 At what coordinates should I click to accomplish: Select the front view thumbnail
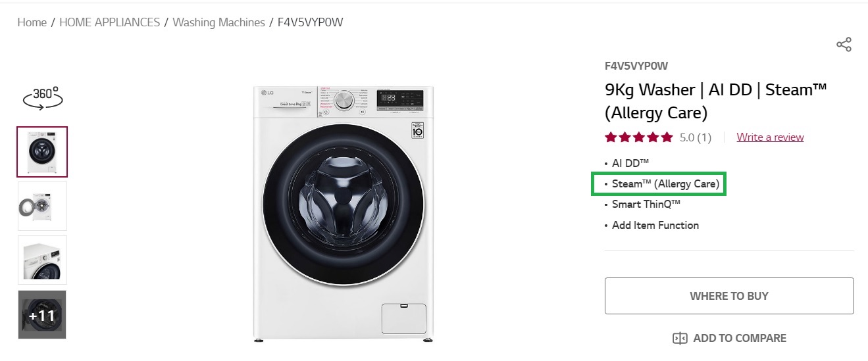(42, 152)
